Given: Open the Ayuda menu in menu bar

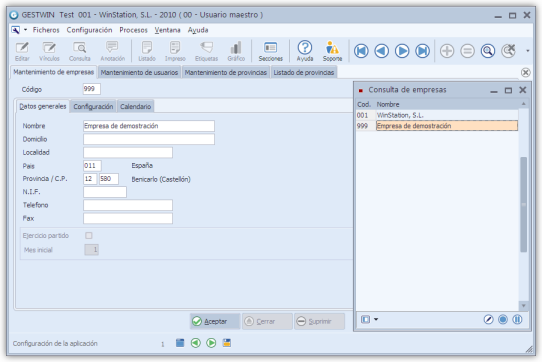Looking at the screenshot, I should (198, 30).
